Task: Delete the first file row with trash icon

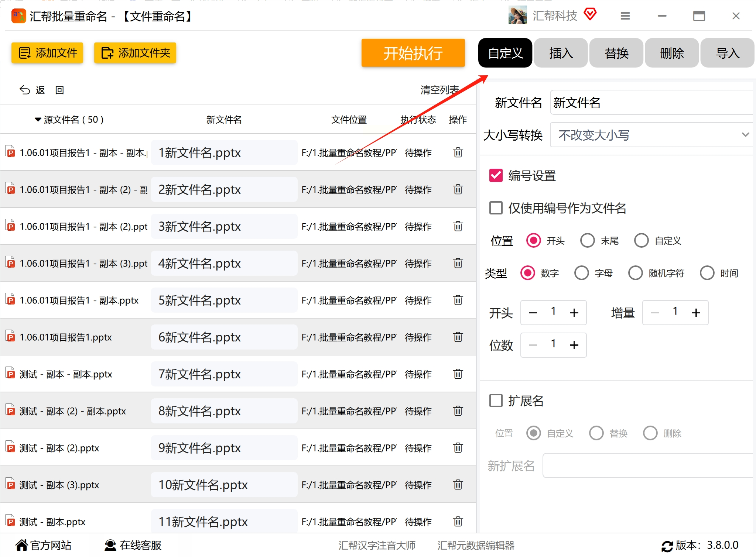Action: click(458, 152)
